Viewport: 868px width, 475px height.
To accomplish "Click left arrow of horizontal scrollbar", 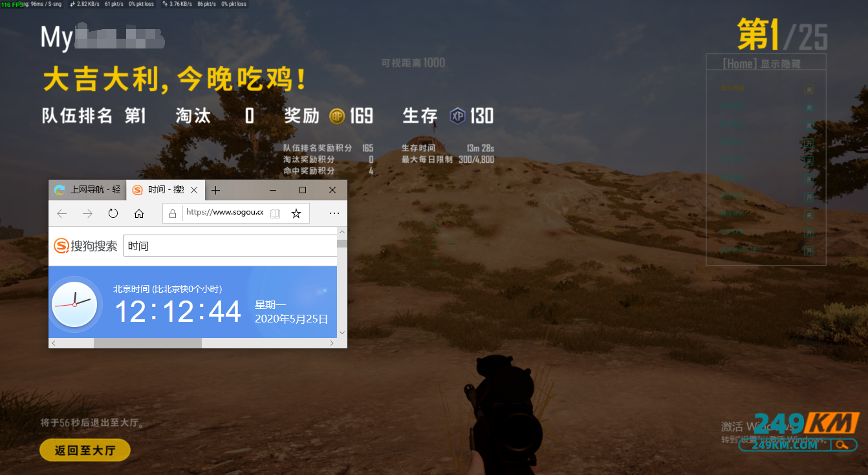I will point(54,343).
